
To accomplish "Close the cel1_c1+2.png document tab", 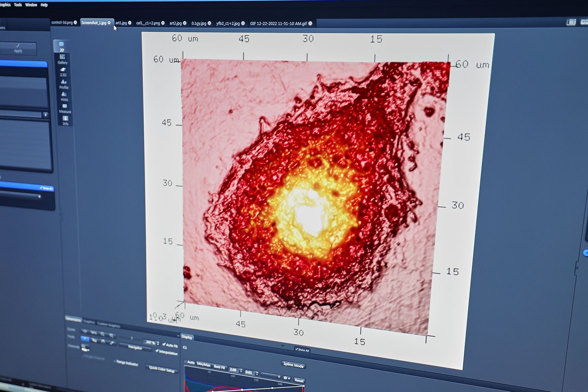I will [163, 23].
